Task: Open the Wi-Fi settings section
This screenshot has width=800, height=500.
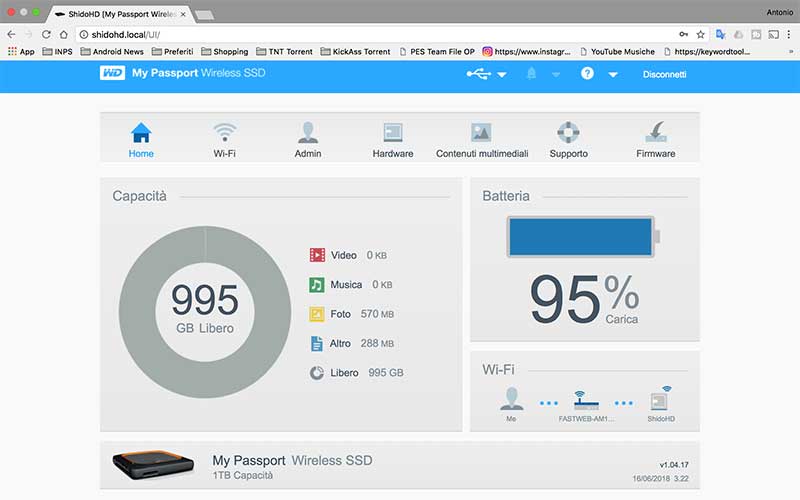Action: coord(224,140)
